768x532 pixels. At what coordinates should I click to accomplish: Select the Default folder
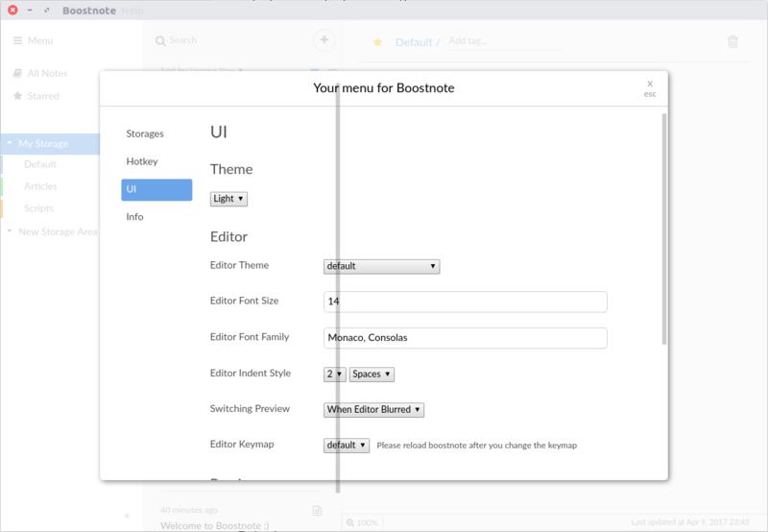click(x=40, y=164)
